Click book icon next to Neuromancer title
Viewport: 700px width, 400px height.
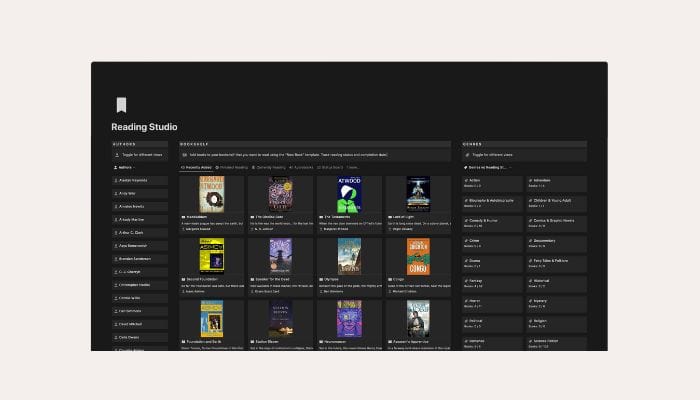click(x=321, y=342)
